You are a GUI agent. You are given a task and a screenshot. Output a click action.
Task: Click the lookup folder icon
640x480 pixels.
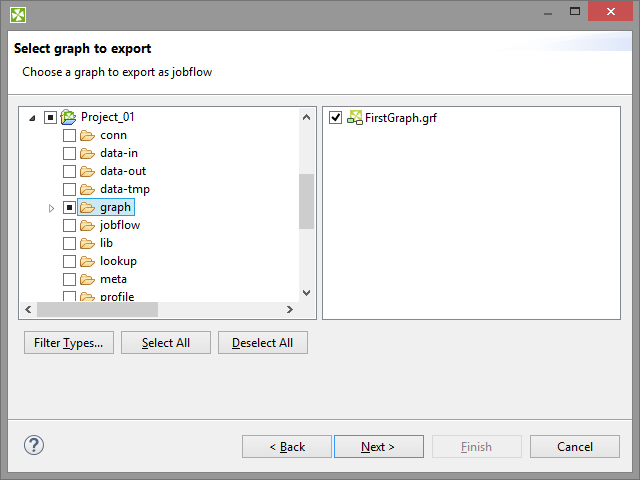click(x=87, y=261)
